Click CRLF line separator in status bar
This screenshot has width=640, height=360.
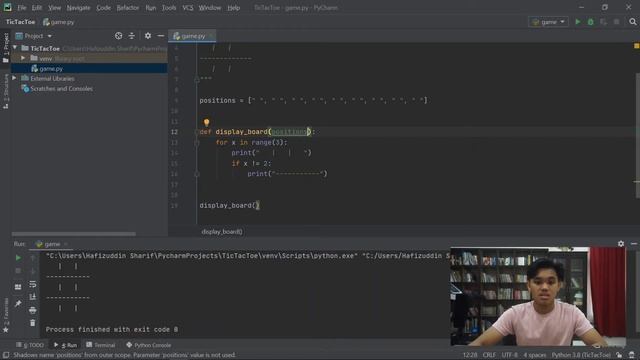point(489,355)
